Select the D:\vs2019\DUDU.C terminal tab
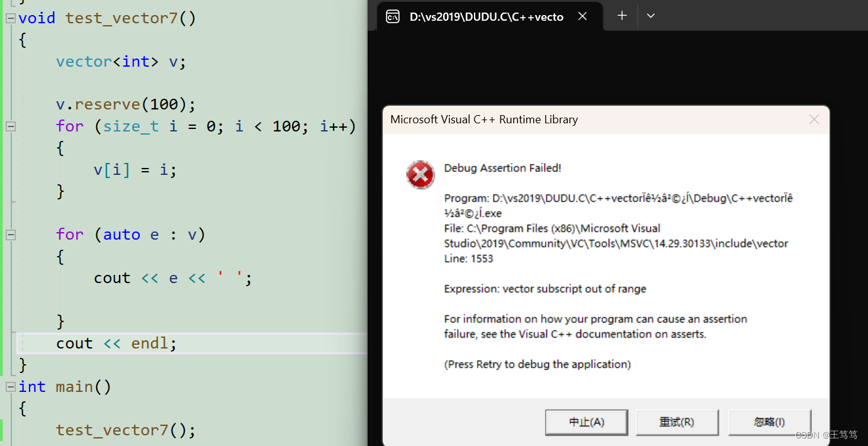The image size is (868, 446). (489, 16)
